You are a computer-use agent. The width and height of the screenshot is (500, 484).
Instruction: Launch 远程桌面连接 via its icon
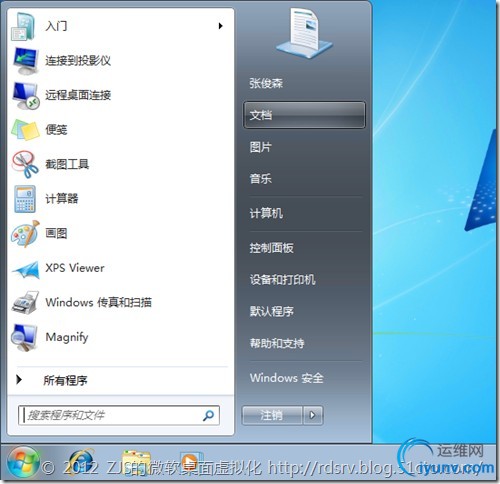[x=25, y=96]
